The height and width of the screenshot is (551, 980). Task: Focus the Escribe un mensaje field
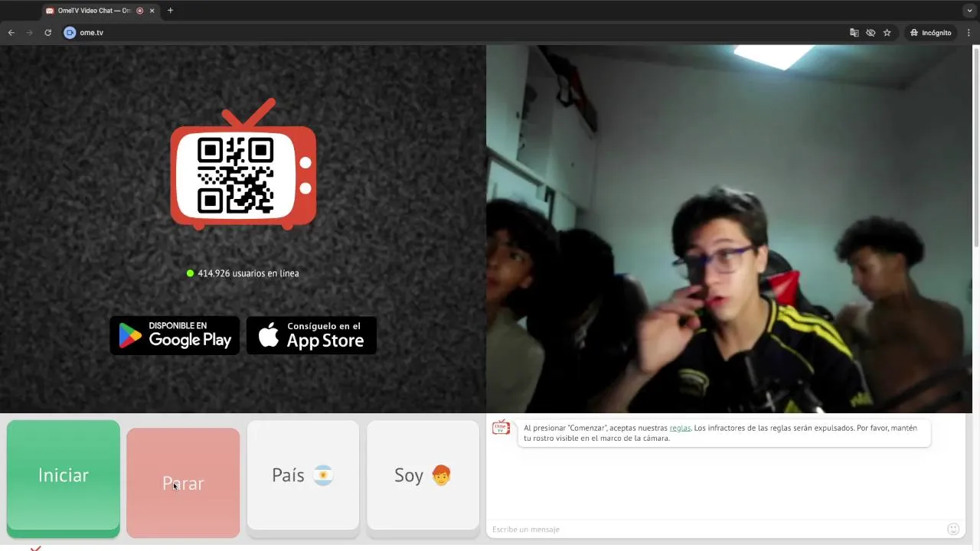pyautogui.click(x=716, y=529)
